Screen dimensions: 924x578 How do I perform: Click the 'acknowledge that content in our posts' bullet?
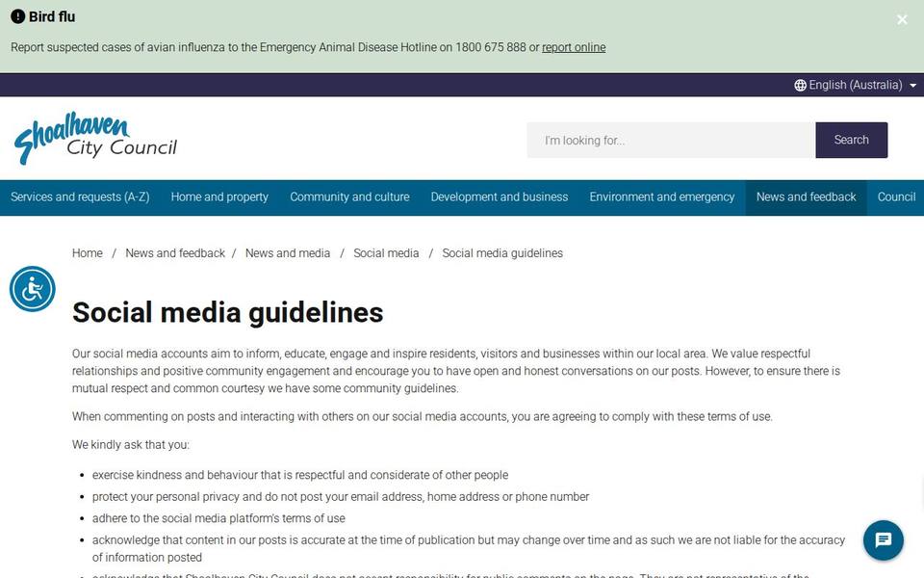point(469,548)
